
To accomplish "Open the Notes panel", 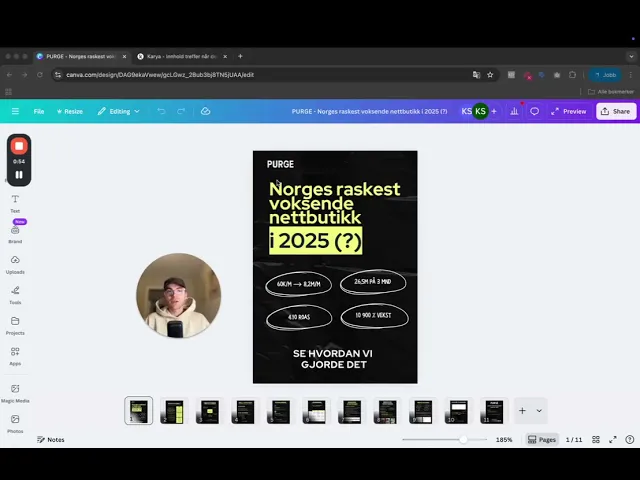I will coord(51,440).
